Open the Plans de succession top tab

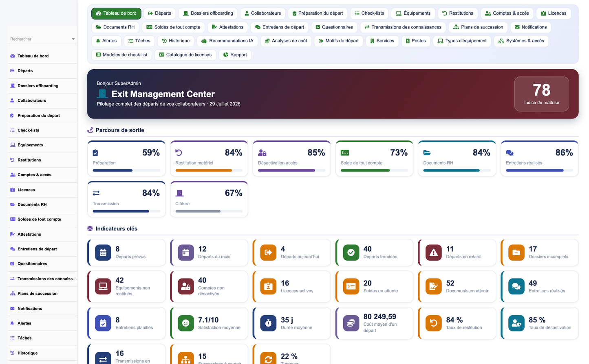pyautogui.click(x=478, y=27)
